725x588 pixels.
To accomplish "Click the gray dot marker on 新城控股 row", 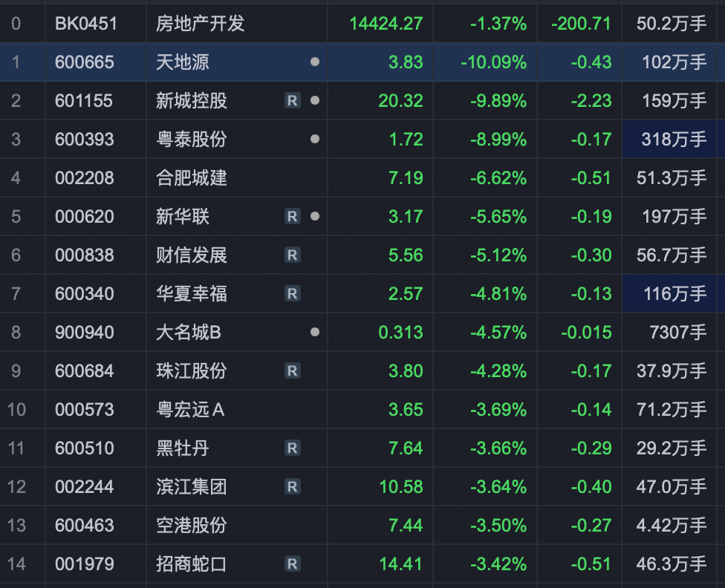I will pyautogui.click(x=315, y=100).
